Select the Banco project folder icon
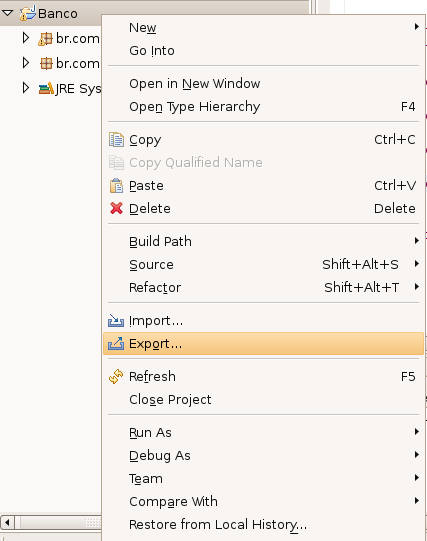The width and height of the screenshot is (427, 541). coord(28,13)
